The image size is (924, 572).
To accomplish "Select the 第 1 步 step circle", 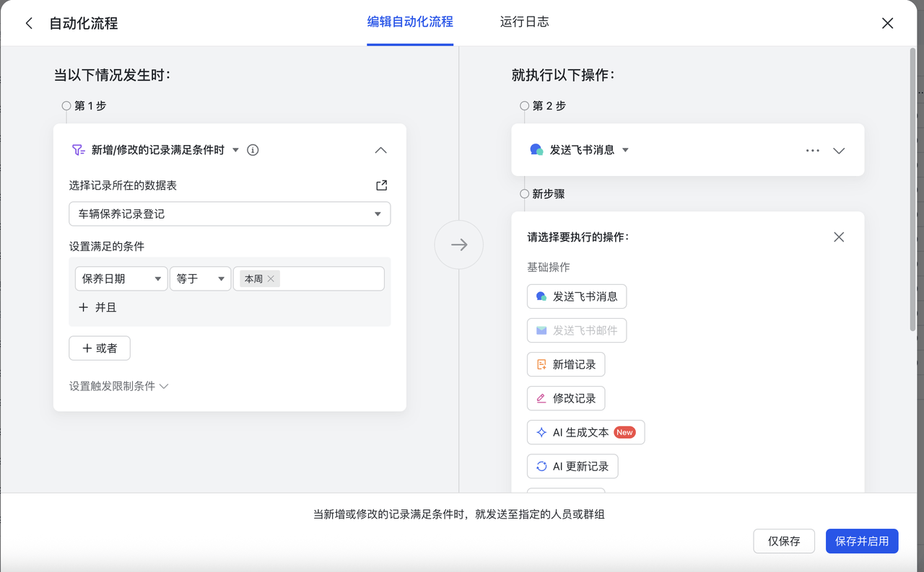I will click(x=66, y=106).
